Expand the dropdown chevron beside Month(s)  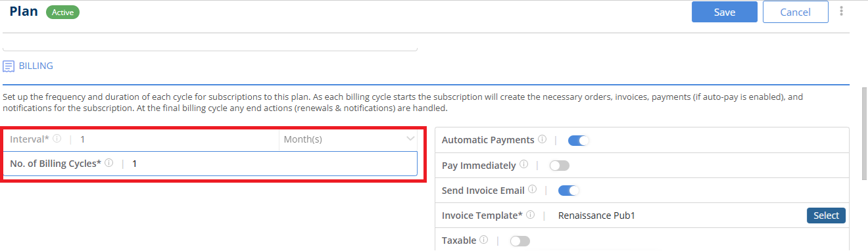[410, 139]
